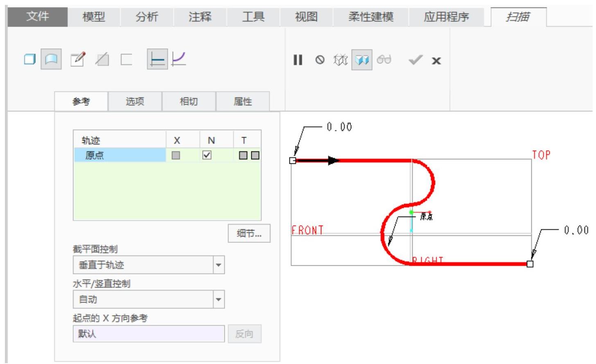Pause the sweep feature tool
The height and width of the screenshot is (364, 596).
pyautogui.click(x=298, y=60)
